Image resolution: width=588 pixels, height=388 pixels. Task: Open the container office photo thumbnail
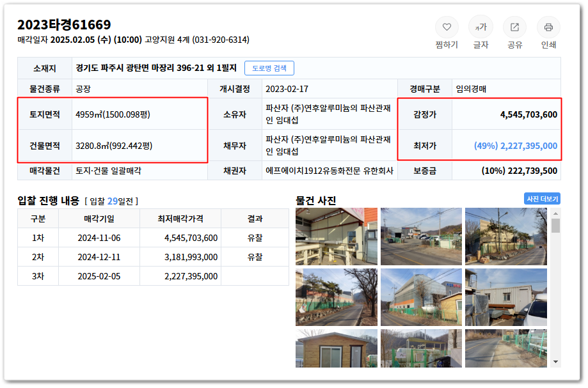coord(506,297)
